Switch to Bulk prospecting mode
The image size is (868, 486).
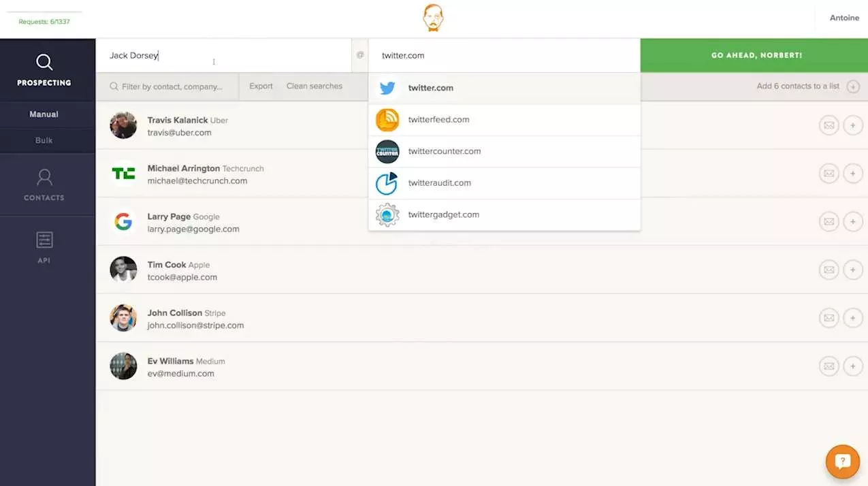click(44, 140)
